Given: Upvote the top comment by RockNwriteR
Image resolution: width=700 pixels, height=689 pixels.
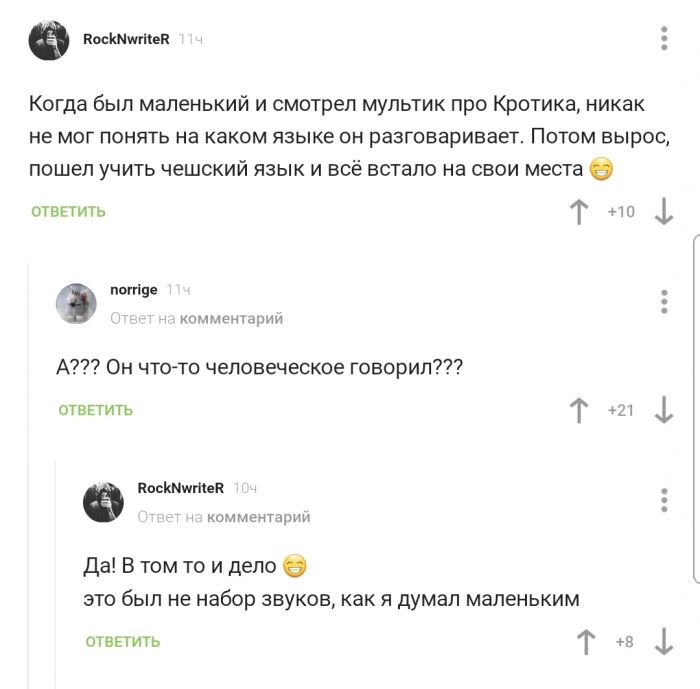Looking at the screenshot, I should [x=578, y=212].
